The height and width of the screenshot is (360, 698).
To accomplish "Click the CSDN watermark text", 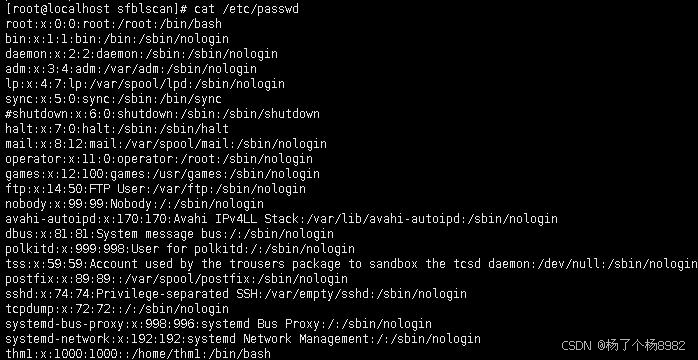I will (x=623, y=346).
